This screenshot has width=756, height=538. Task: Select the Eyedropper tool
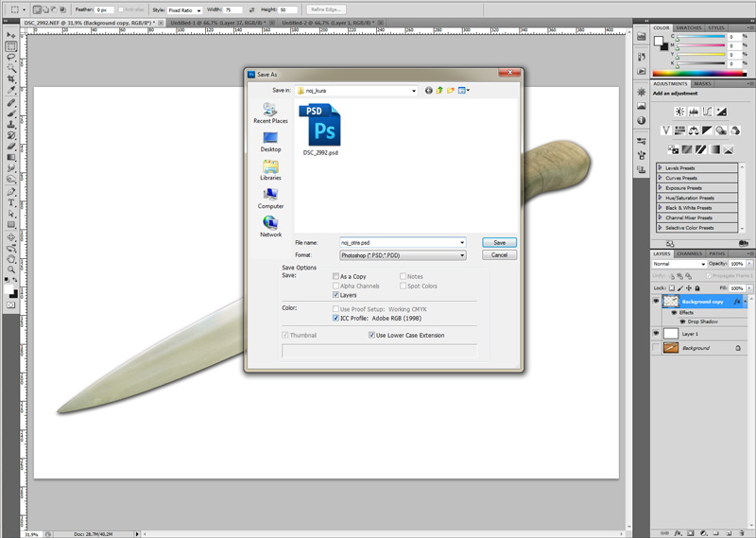[11, 90]
